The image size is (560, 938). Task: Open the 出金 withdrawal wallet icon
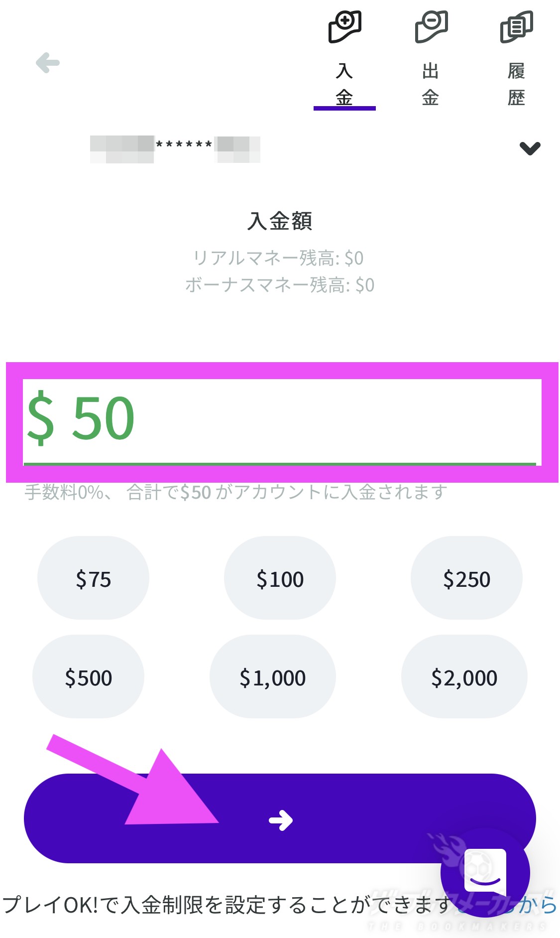click(431, 25)
